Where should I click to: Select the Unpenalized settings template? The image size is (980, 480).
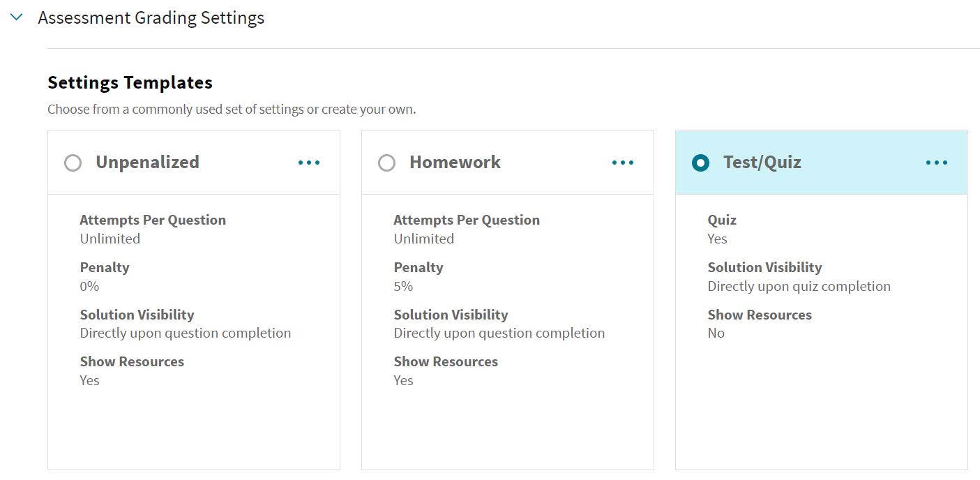[x=73, y=162]
